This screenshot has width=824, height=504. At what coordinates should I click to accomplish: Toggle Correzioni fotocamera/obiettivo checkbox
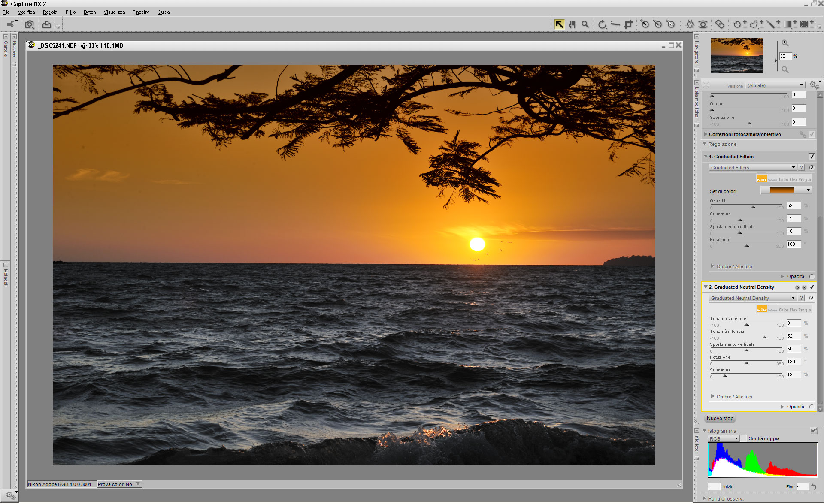pos(812,134)
